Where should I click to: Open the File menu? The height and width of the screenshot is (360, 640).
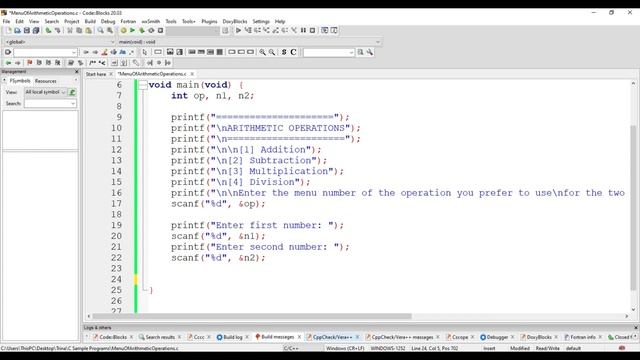pyautogui.click(x=7, y=21)
